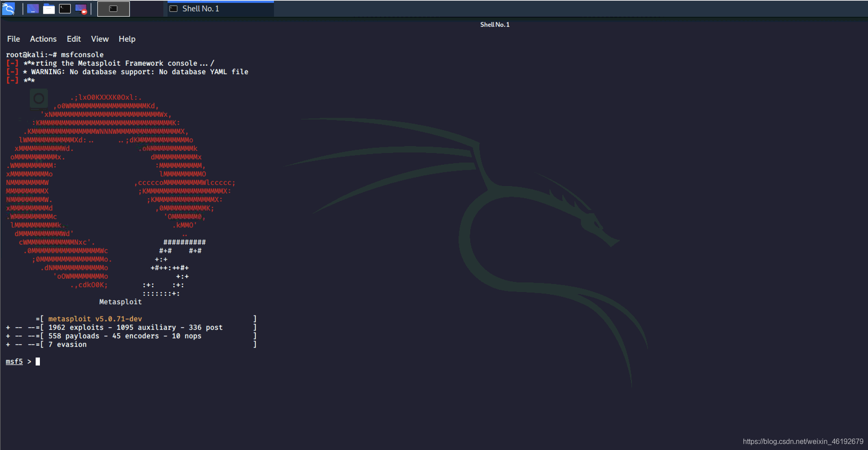The height and width of the screenshot is (450, 868).
Task: Click the msf5 prompt input cursor
Action: [38, 362]
